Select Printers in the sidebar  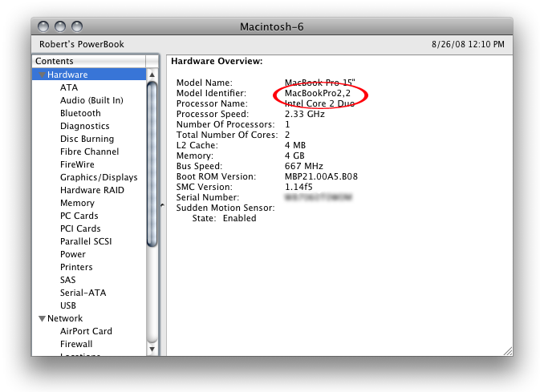coord(76,267)
